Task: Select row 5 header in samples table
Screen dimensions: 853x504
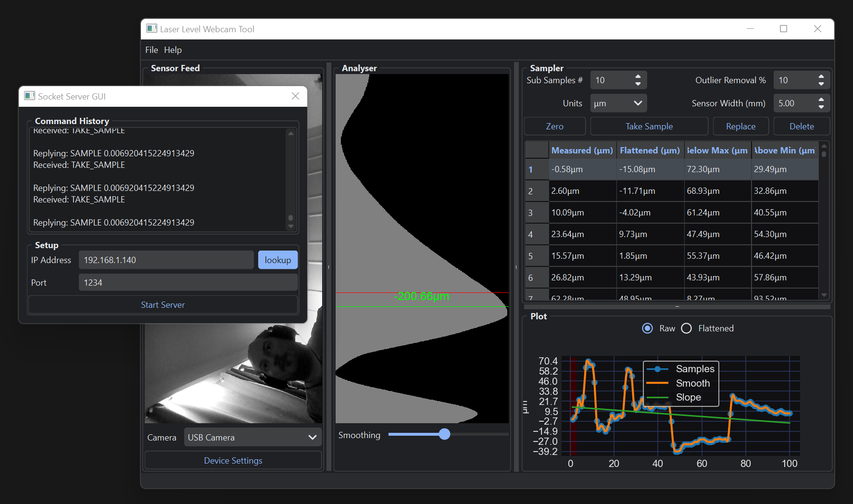Action: (537, 256)
